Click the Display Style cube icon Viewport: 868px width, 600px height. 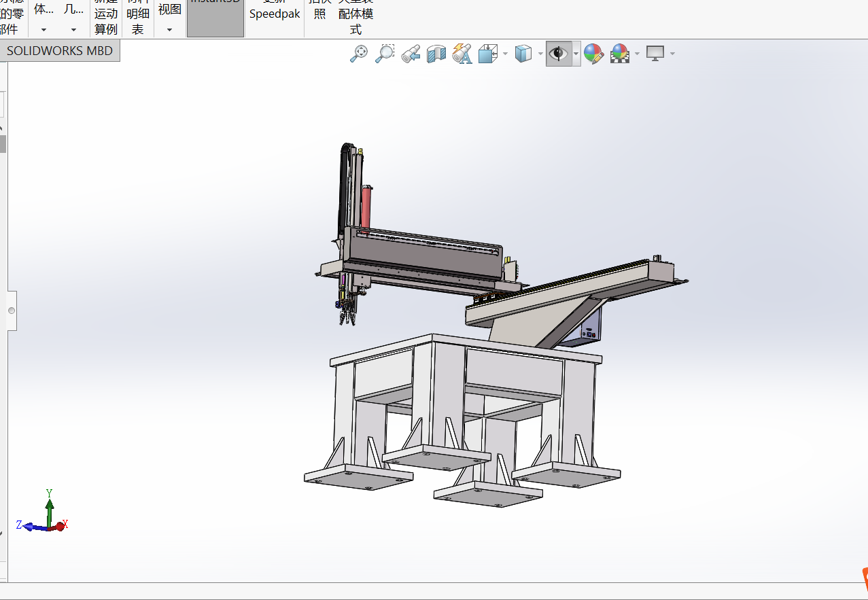point(523,54)
